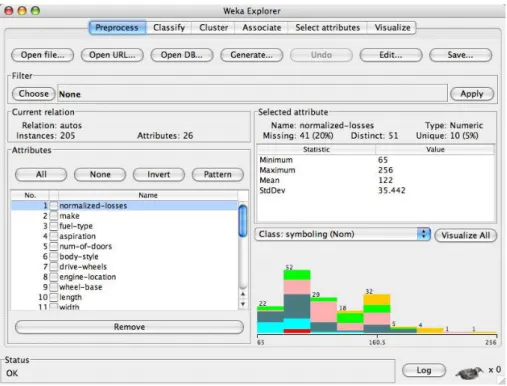The width and height of the screenshot is (507, 386).
Task: Remove the selected attributes
Action: click(129, 327)
